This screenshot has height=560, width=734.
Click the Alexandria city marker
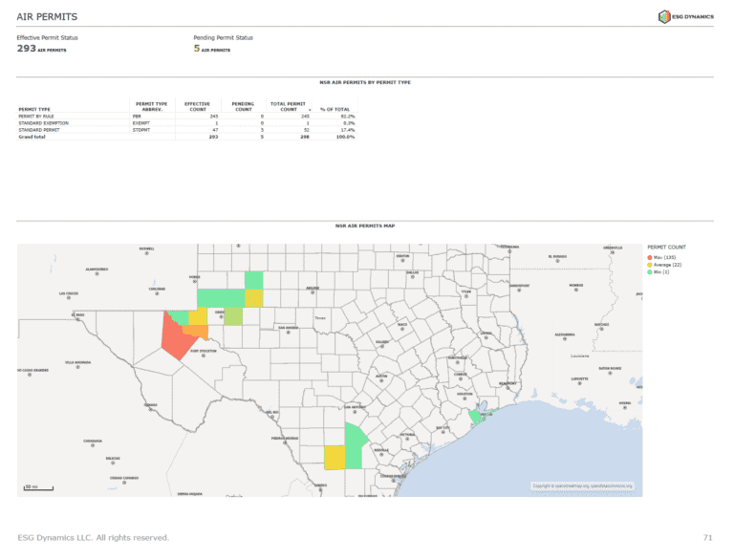pos(565,339)
